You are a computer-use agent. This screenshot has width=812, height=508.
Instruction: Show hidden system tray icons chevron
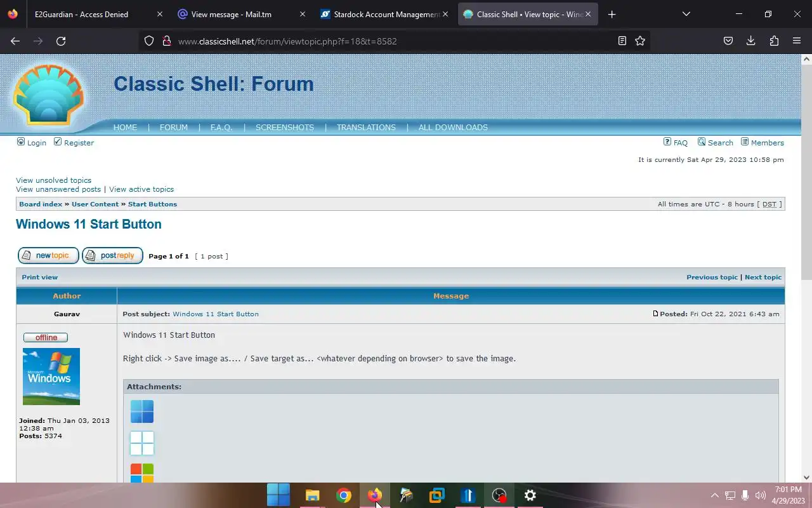(x=714, y=495)
